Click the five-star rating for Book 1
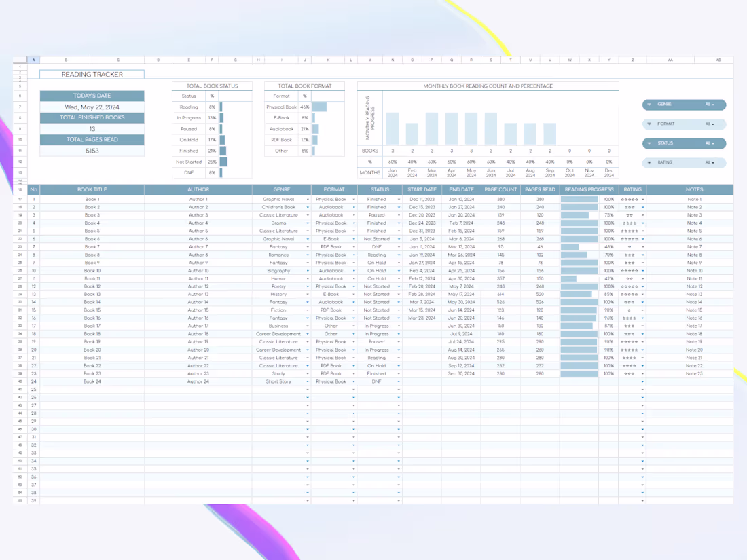Screen dimensions: 747x560 (630, 199)
